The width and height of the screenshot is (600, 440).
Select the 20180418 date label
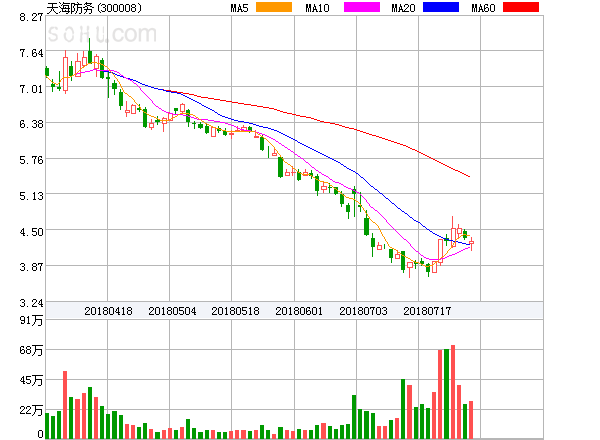pyautogui.click(x=108, y=311)
